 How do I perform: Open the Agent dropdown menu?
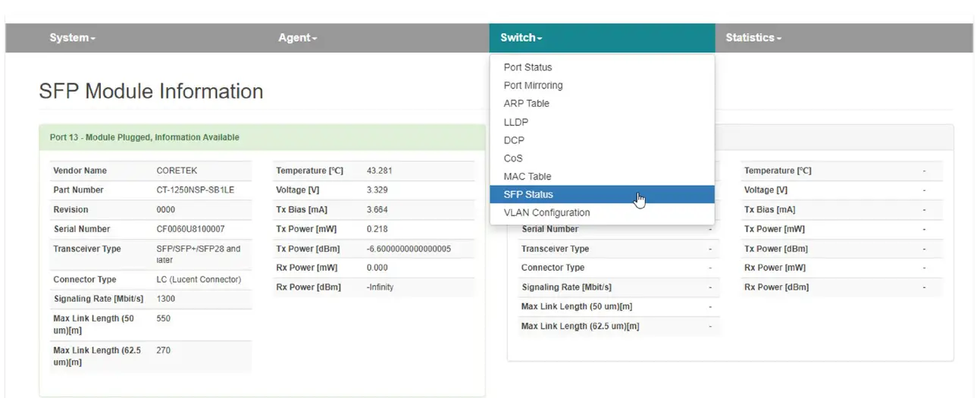pyautogui.click(x=297, y=38)
